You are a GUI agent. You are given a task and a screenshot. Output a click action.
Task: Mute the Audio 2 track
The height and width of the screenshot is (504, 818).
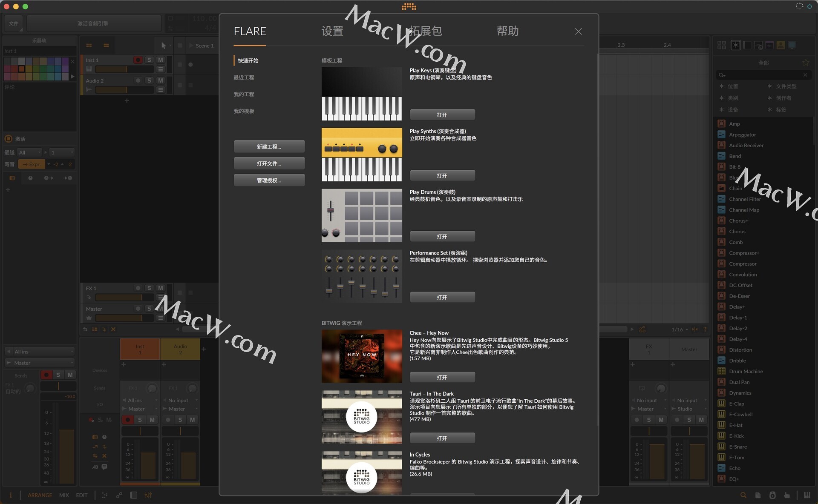pos(161,80)
